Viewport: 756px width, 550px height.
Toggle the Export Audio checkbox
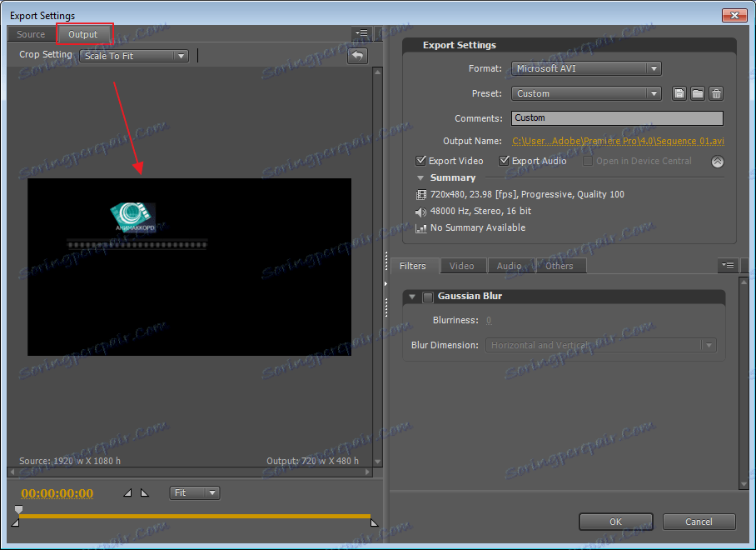504,160
